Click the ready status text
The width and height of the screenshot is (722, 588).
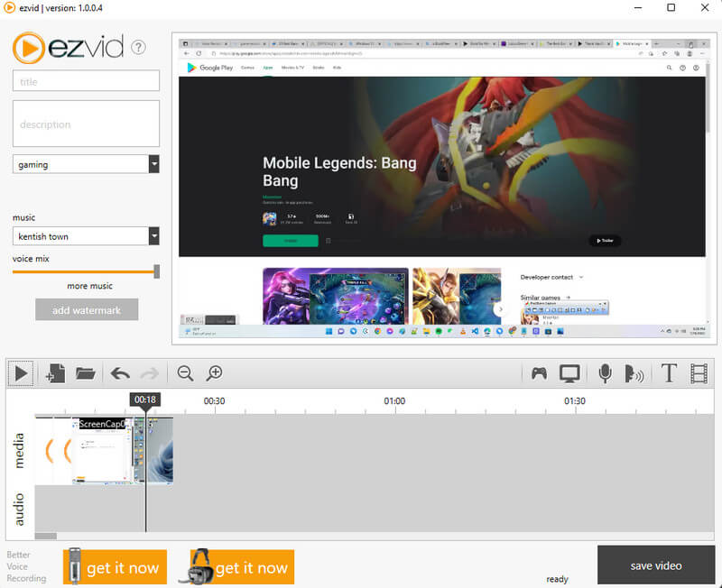pyautogui.click(x=557, y=579)
